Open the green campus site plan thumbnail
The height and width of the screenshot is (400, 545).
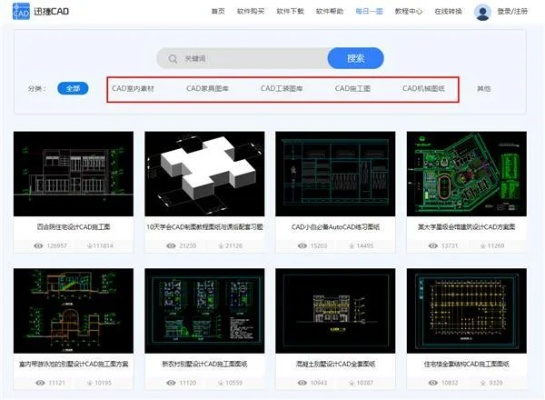pyautogui.click(x=466, y=174)
